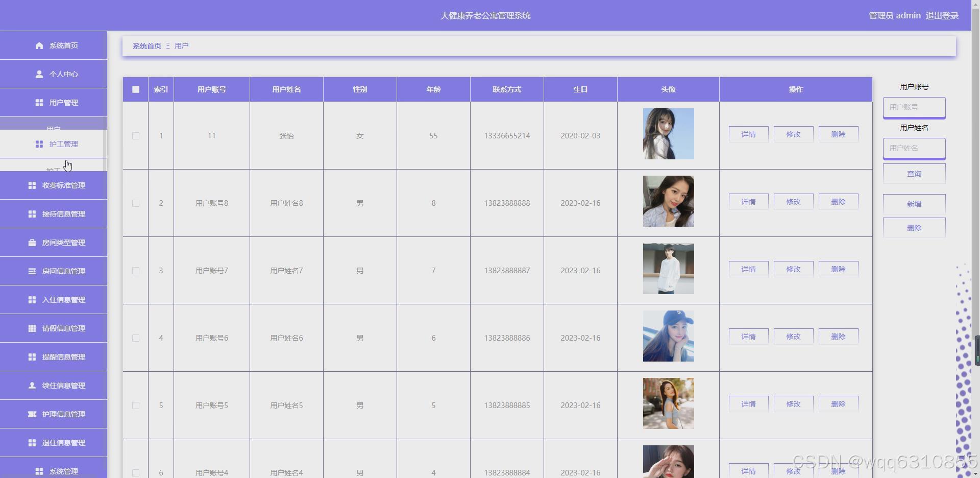Viewport: 980px width, 478px height.
Task: Expand 房间类型管理 sidebar menu
Action: (54, 243)
